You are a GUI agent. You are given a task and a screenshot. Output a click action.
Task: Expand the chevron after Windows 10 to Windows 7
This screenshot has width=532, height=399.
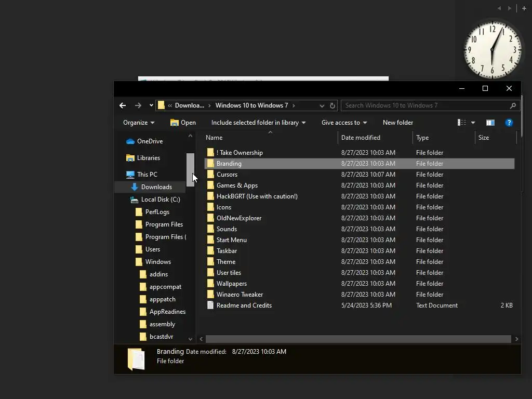point(294,105)
